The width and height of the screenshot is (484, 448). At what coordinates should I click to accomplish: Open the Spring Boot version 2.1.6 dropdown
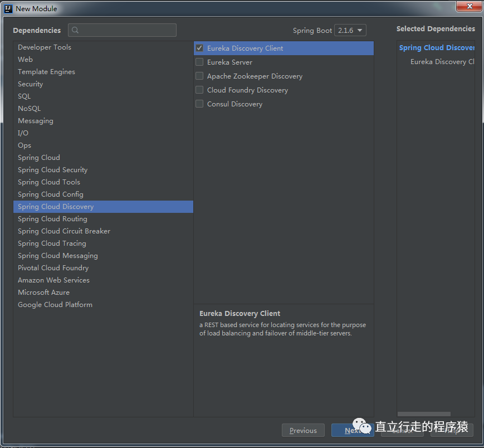pos(350,30)
